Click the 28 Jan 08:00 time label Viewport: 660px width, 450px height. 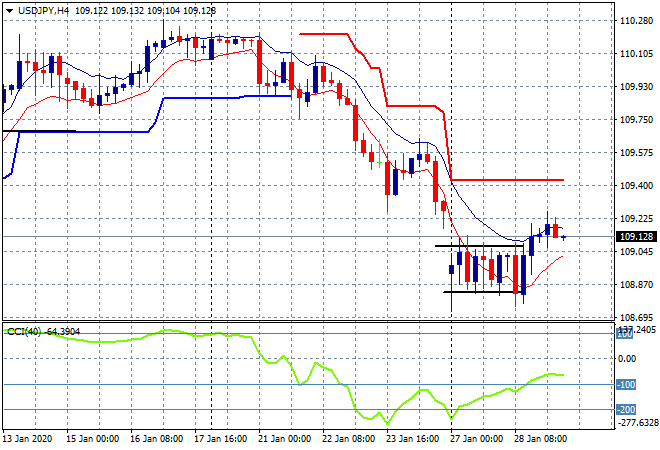pyautogui.click(x=540, y=439)
